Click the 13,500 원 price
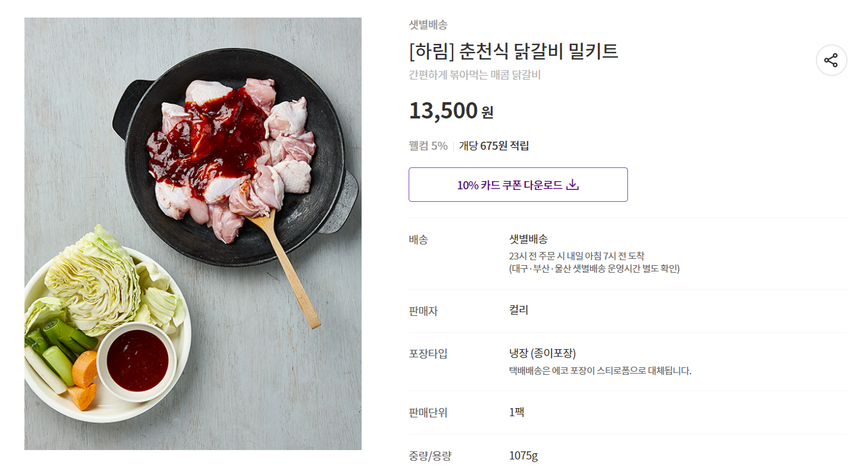Screen dimensions: 868x472 pos(451,111)
